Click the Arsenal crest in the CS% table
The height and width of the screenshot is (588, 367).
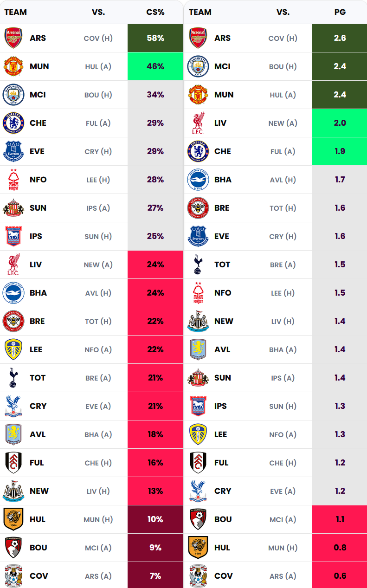click(13, 38)
